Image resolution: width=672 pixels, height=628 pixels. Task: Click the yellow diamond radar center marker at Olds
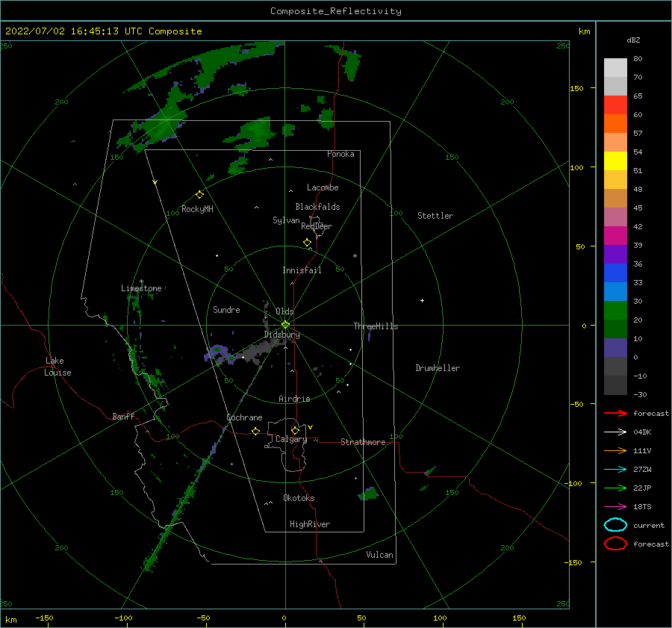coord(285,325)
